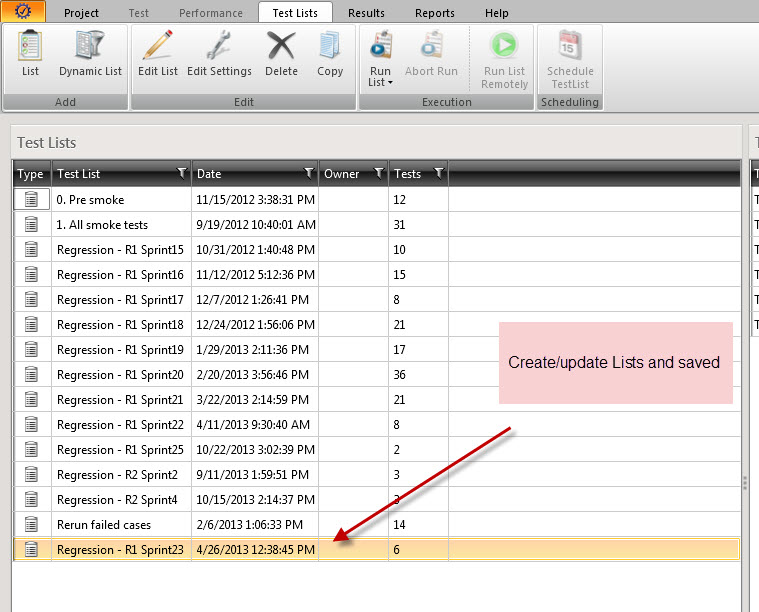This screenshot has width=759, height=612.
Task: Open the Results tab
Action: [366, 13]
